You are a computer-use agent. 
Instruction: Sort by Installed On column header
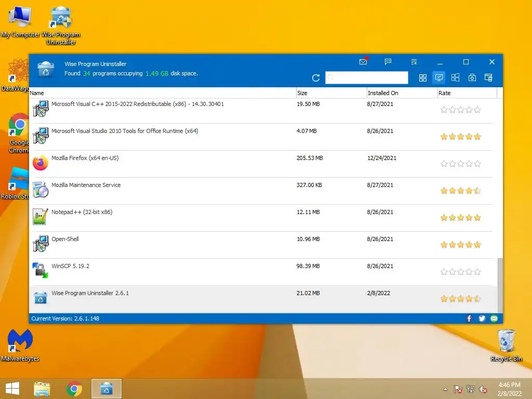(x=402, y=93)
